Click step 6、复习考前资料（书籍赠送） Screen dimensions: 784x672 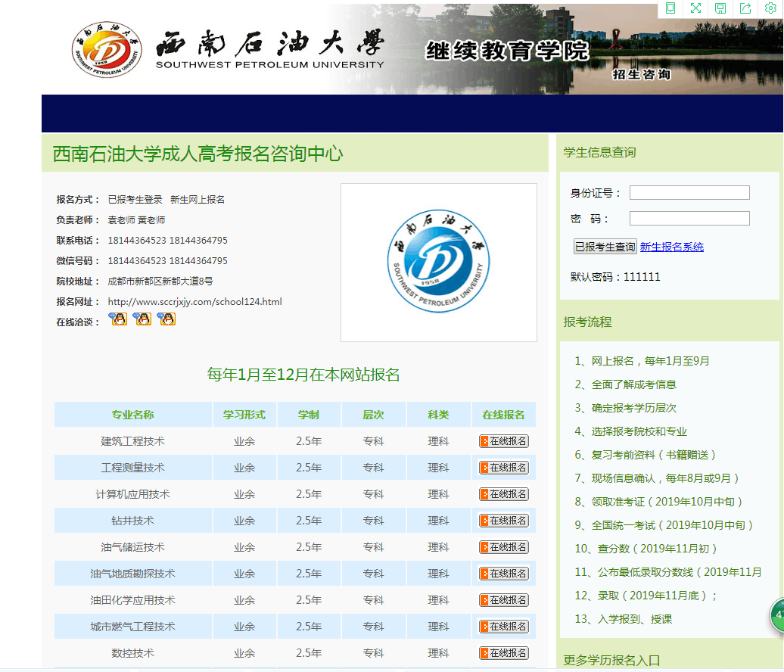click(646, 455)
